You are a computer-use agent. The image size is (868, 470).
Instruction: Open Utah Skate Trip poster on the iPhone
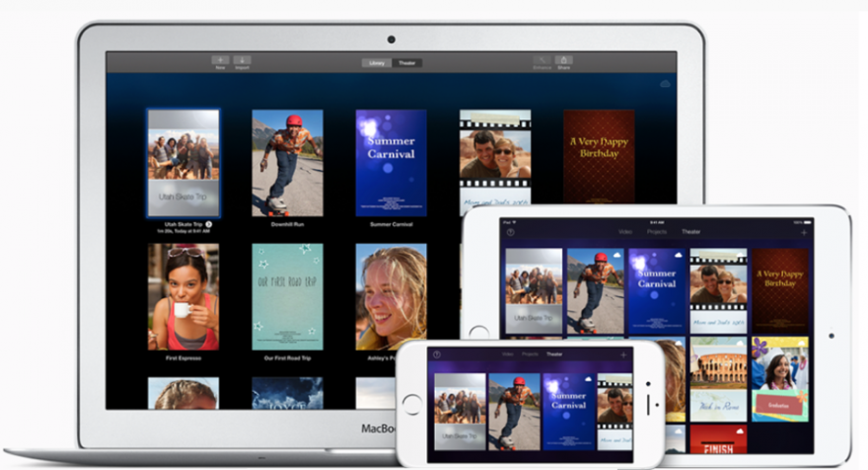point(460,412)
